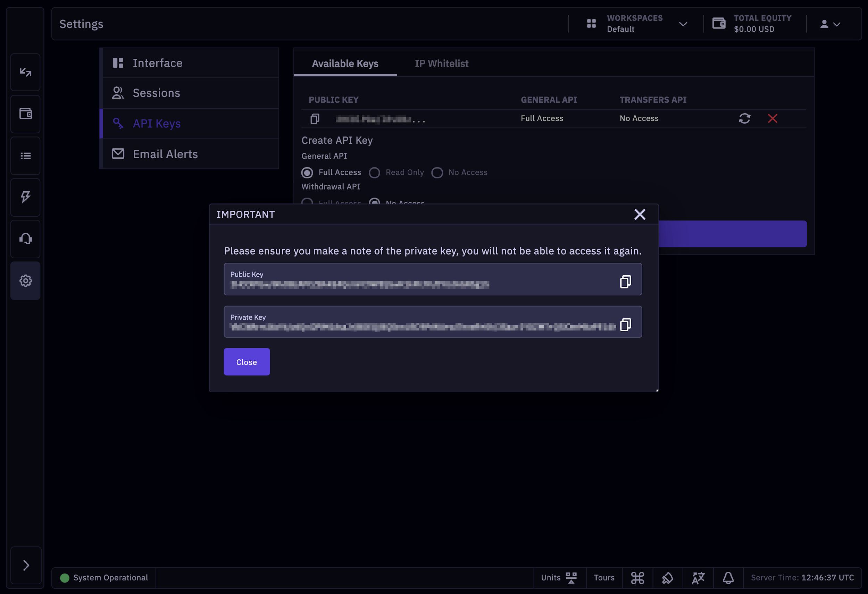Open keyboard shortcuts command icon
The width and height of the screenshot is (868, 594).
pos(637,578)
